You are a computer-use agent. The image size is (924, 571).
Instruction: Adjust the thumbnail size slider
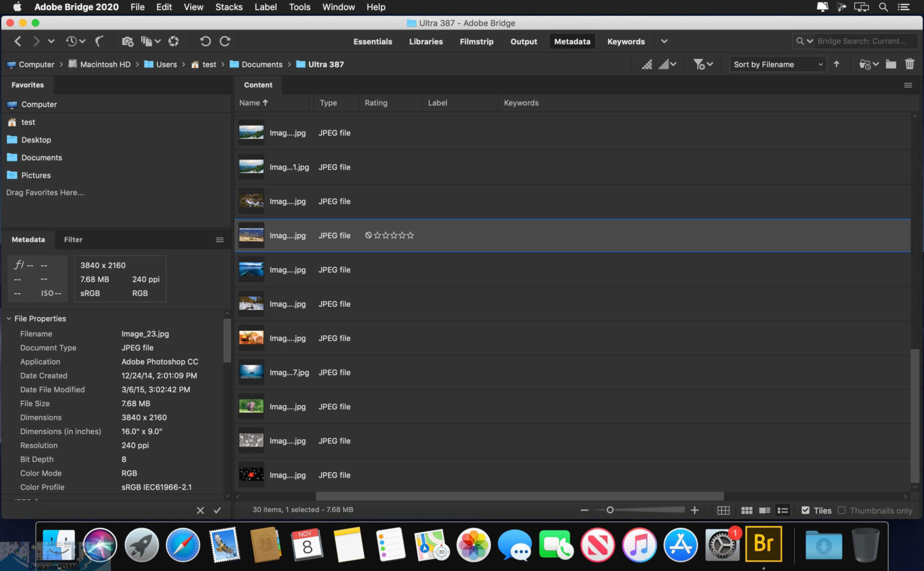(610, 510)
